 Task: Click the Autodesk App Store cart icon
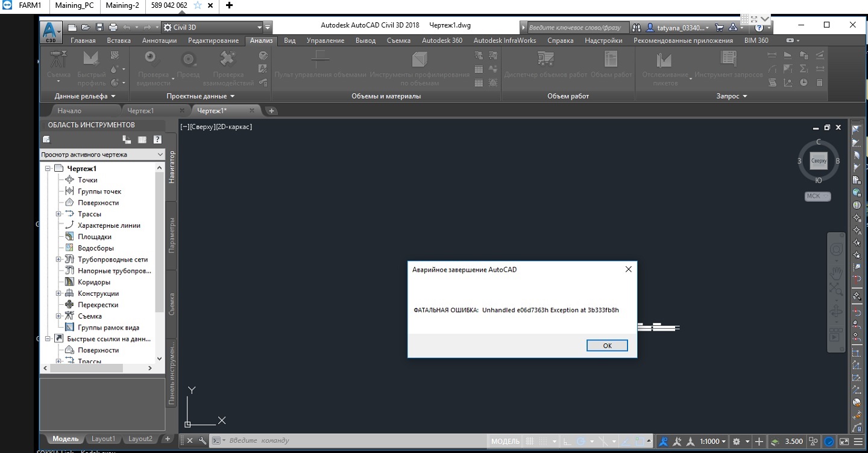coord(719,27)
